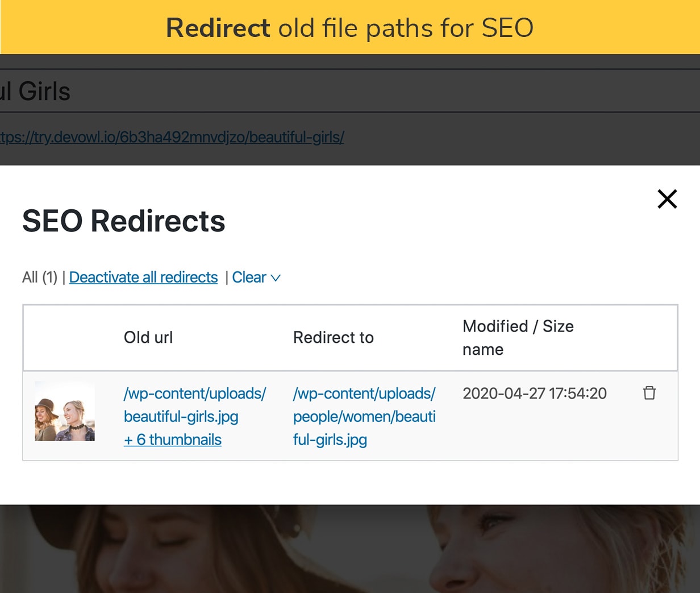The width and height of the screenshot is (700, 593).
Task: Show the + 6 thumbnails list
Action: (x=173, y=439)
